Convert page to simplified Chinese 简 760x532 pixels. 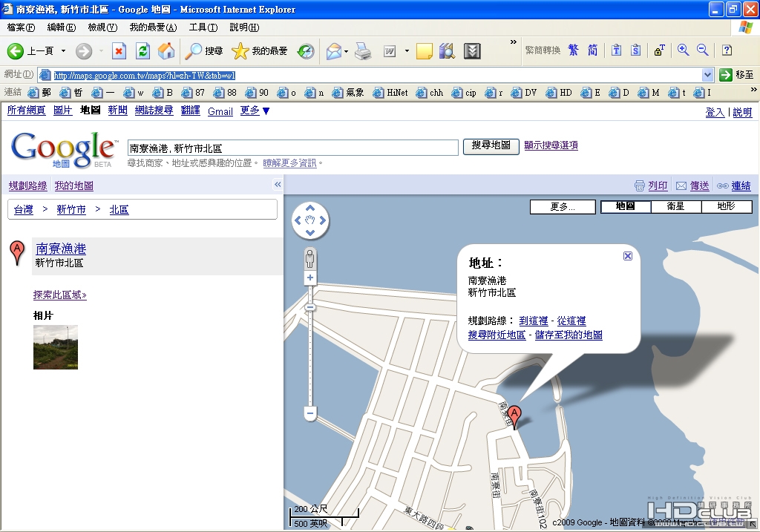click(592, 50)
